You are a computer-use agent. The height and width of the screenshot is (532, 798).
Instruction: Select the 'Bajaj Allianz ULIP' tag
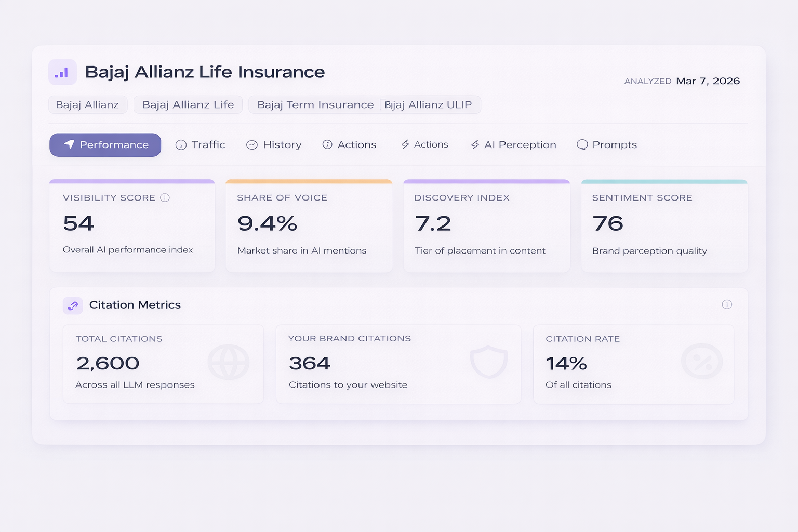(429, 105)
